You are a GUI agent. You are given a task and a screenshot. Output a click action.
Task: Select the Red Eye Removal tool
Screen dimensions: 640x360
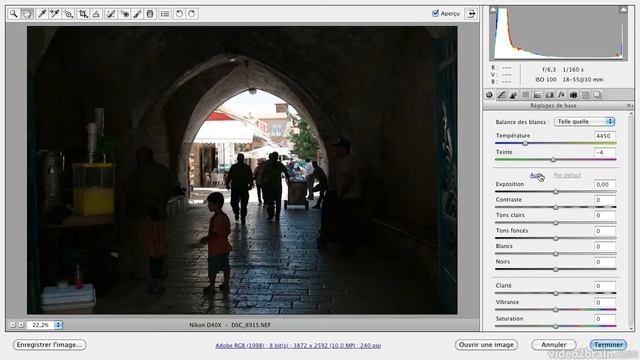124,14
